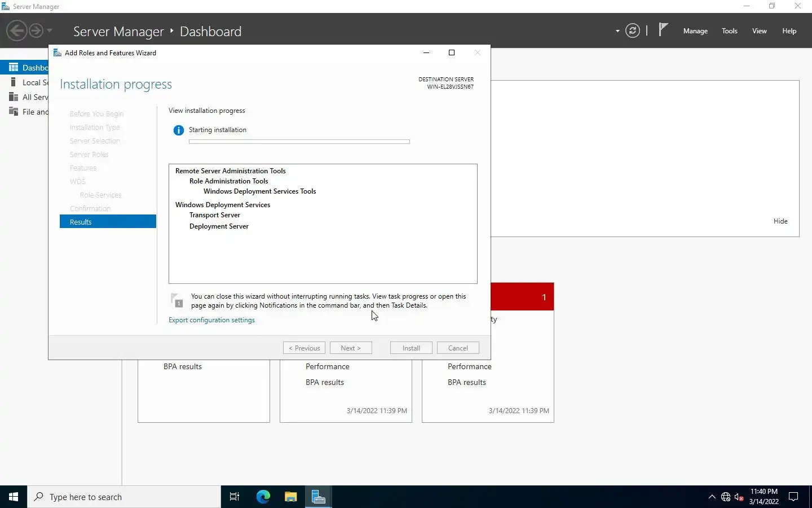Click Hide in the dashboard welcome tile
Image resolution: width=812 pixels, height=508 pixels.
[x=780, y=221]
